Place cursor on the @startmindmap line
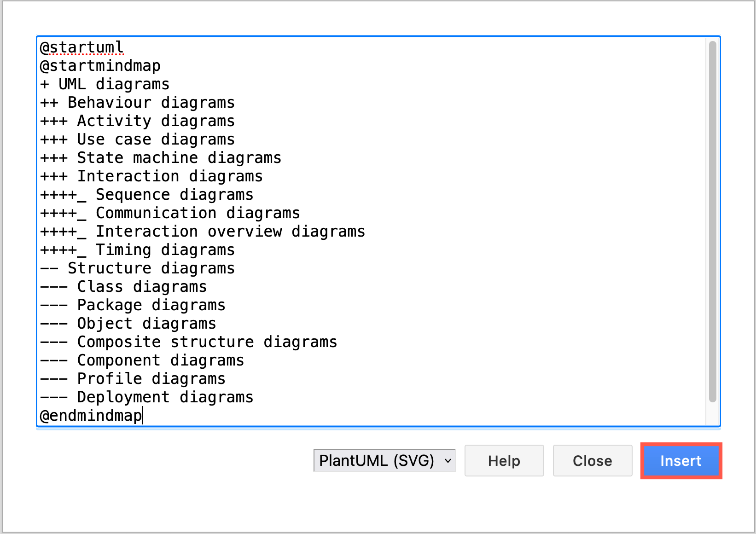 100,65
